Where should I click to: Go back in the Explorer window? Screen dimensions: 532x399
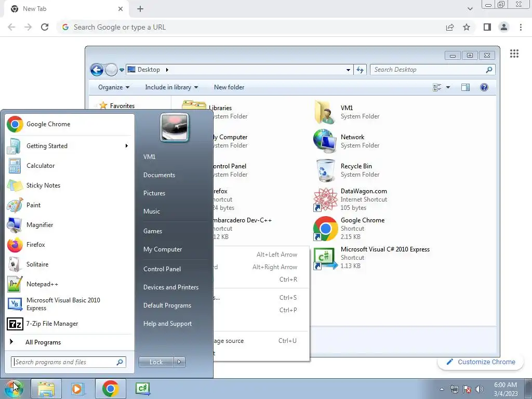[x=97, y=70]
